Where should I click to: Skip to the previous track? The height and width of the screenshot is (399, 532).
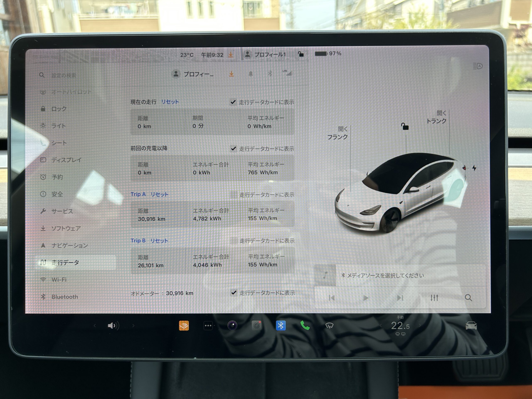332,298
